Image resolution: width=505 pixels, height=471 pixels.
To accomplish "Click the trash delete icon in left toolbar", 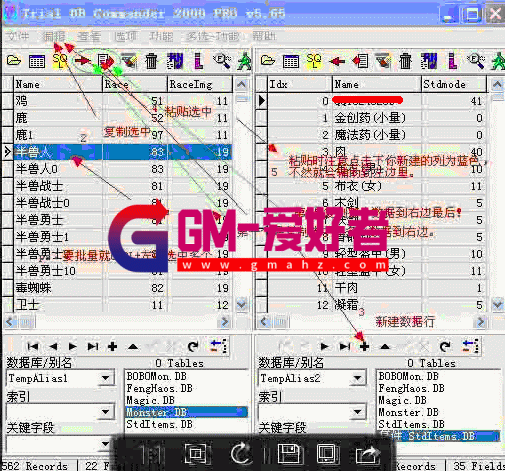I will 151,61.
